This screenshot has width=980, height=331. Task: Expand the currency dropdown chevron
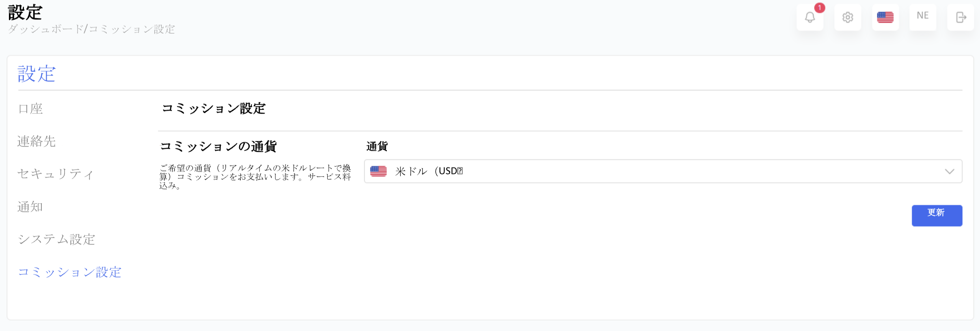coord(950,172)
